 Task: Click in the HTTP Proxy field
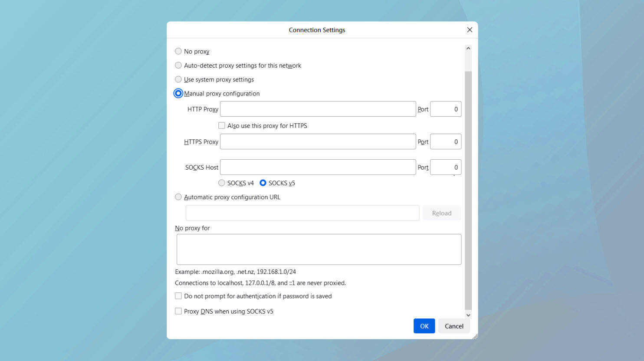[318, 109]
